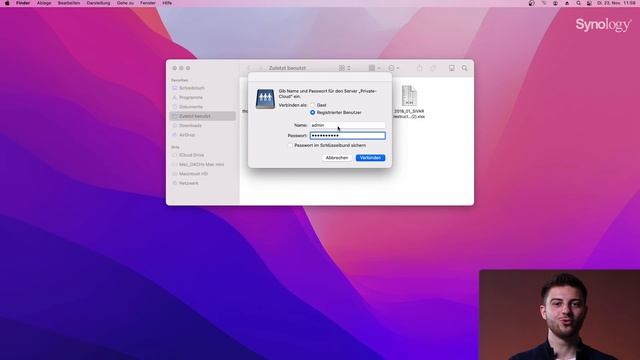The image size is (640, 360).
Task: Select the xlsx file thumbnail
Action: coord(409,96)
